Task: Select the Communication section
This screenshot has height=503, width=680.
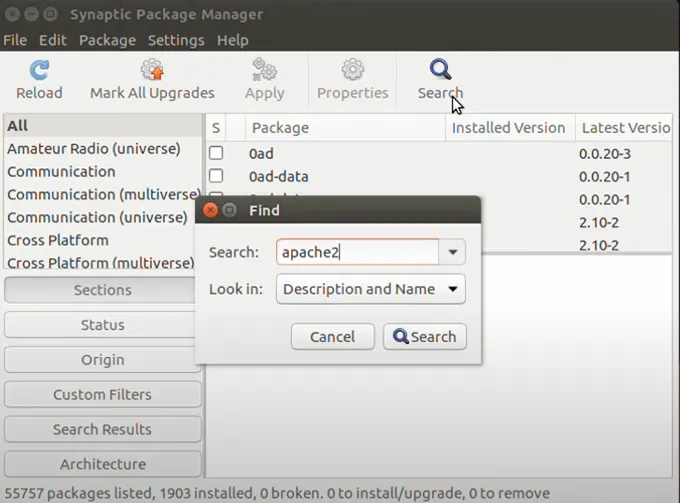Action: tap(103, 172)
